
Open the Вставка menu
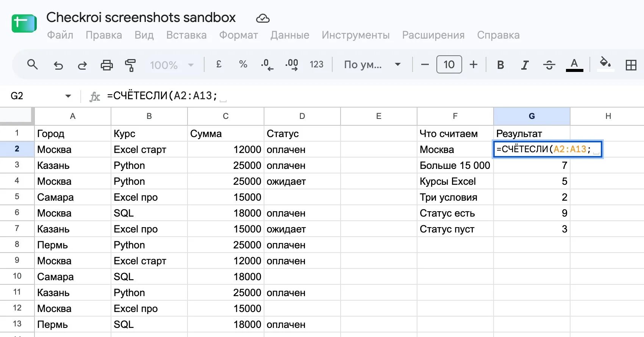[x=186, y=35]
